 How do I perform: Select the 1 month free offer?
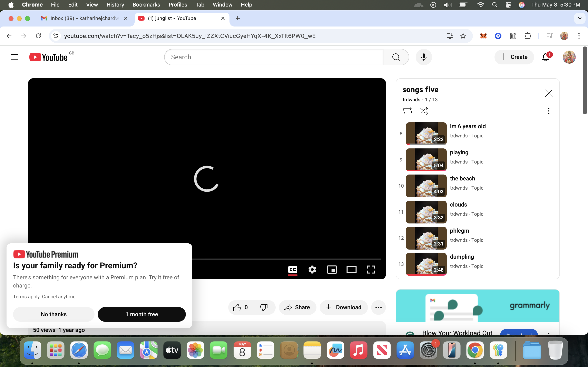coord(142,314)
